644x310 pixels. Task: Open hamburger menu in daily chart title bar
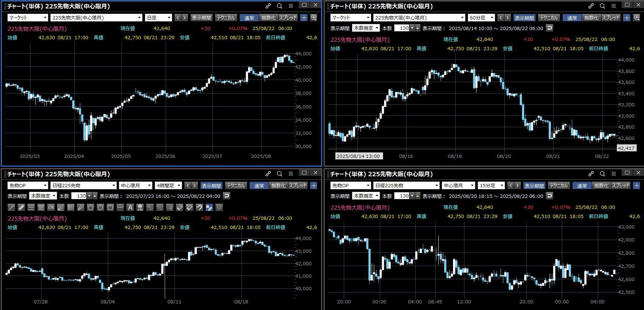point(291,6)
